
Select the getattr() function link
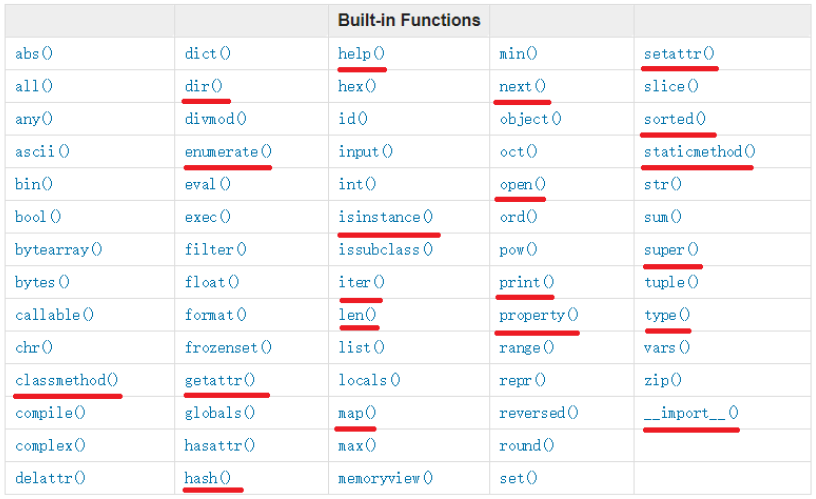point(220,380)
